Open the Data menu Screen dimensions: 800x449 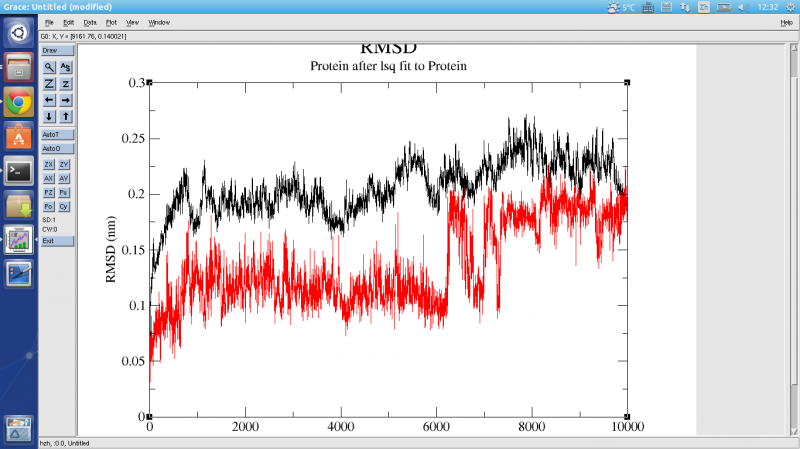pyautogui.click(x=90, y=22)
